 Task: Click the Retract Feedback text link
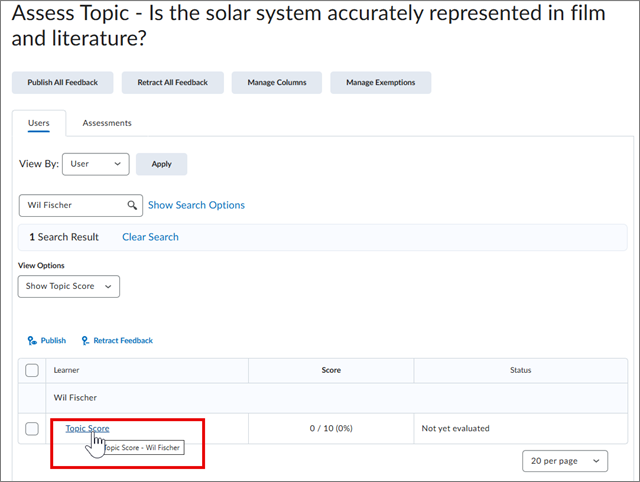point(123,341)
